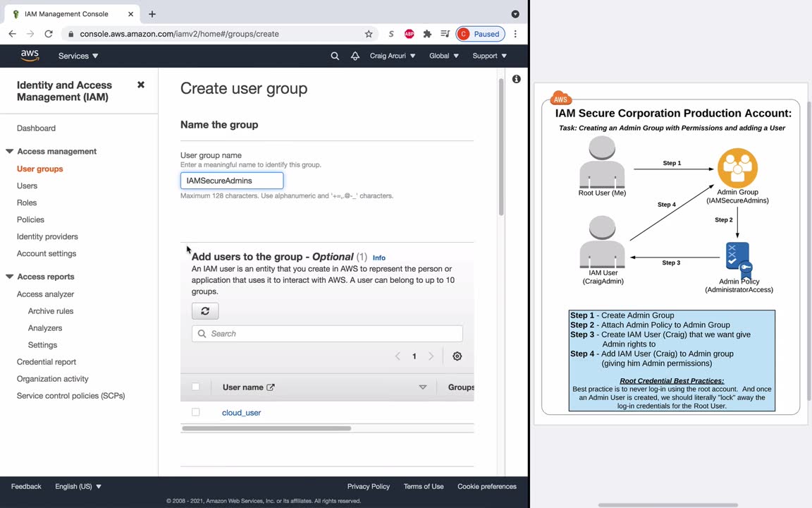Image resolution: width=812 pixels, height=508 pixels.
Task: Check the cloud_user row checkbox
Action: coord(196,412)
